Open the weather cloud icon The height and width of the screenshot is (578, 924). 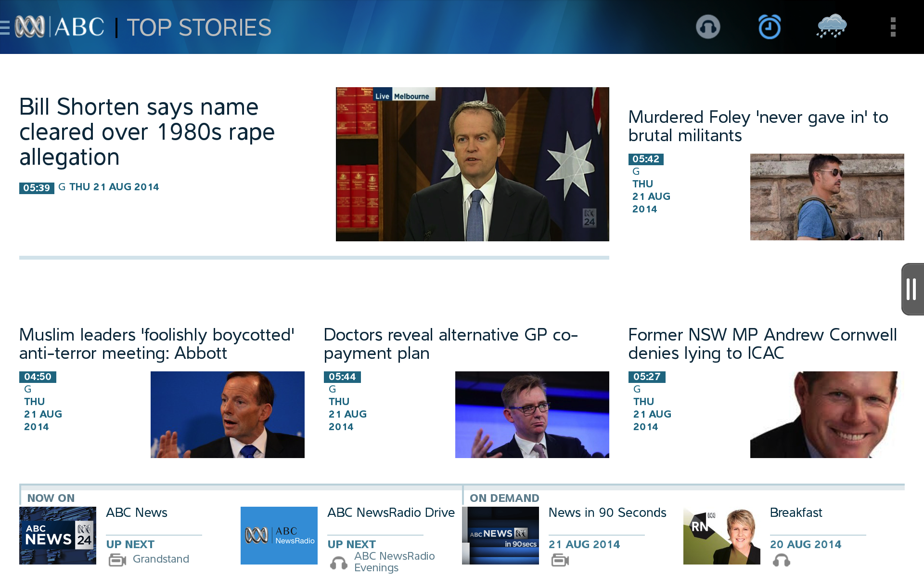(831, 26)
